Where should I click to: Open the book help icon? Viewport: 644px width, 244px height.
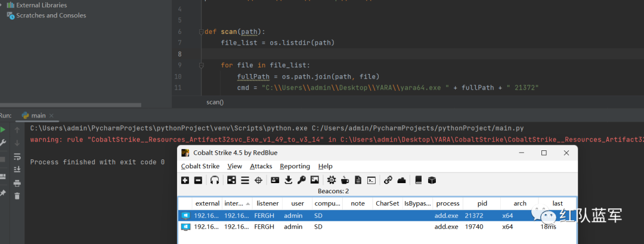click(419, 180)
